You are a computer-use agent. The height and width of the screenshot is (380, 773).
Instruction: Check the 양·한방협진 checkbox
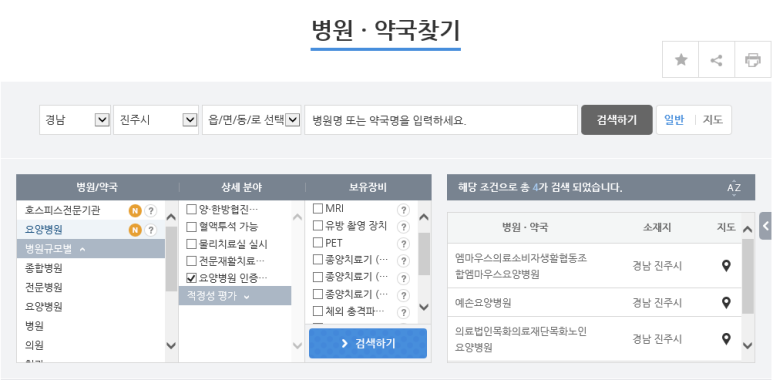(191, 209)
